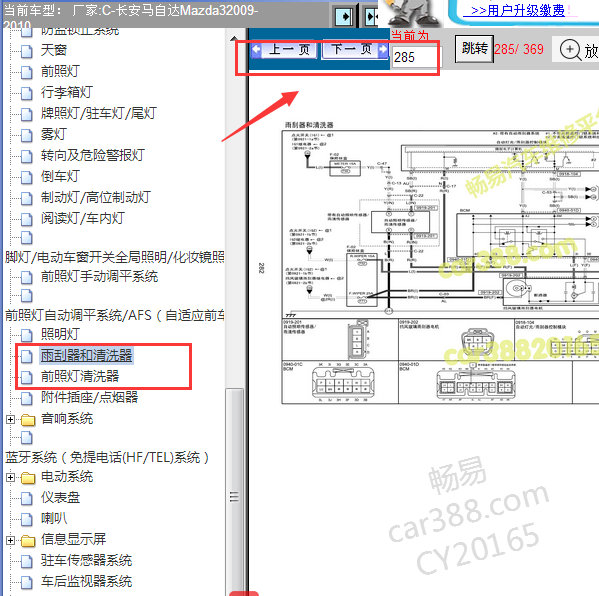Open 蓝牙系统(免提电话) entry

[x=107, y=457]
